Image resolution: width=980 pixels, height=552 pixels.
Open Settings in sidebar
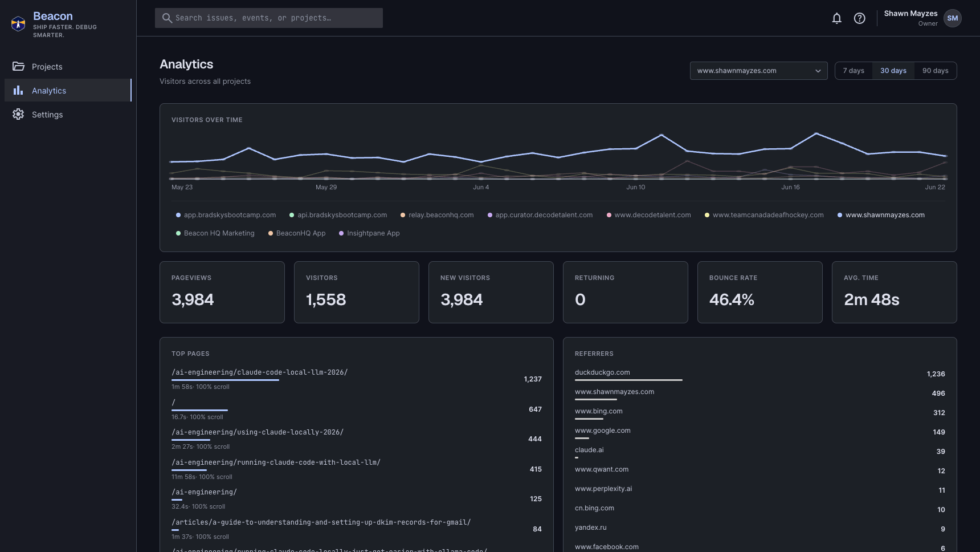[68, 114]
